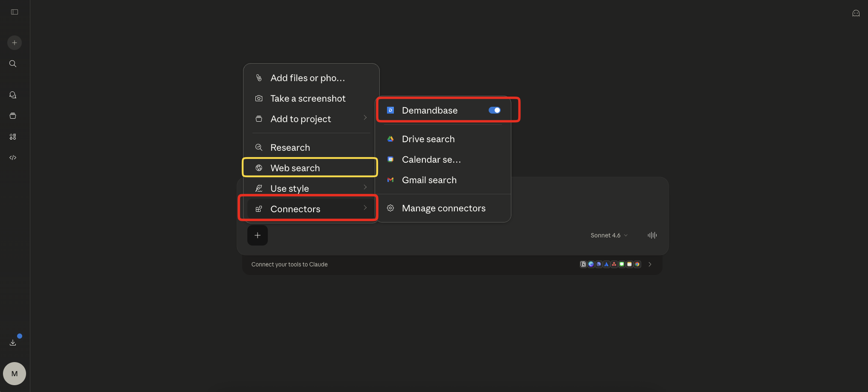868x392 pixels.
Task: Click the Add to project label
Action: click(301, 119)
